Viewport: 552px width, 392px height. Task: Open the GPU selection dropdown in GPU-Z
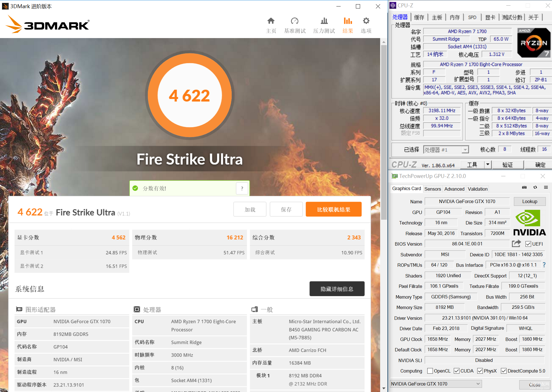[436, 384]
